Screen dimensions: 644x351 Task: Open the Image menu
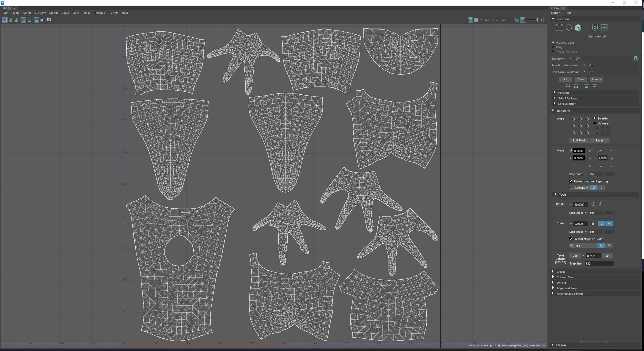click(87, 13)
